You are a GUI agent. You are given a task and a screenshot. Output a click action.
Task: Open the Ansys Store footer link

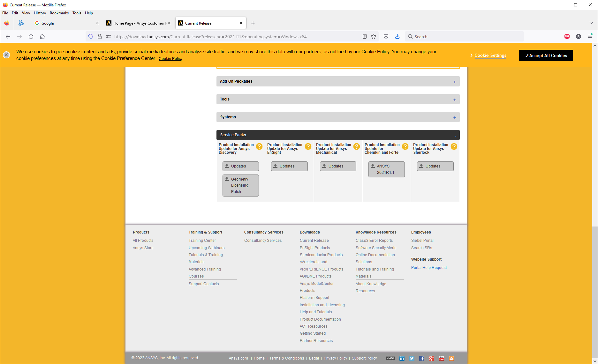[x=143, y=248]
